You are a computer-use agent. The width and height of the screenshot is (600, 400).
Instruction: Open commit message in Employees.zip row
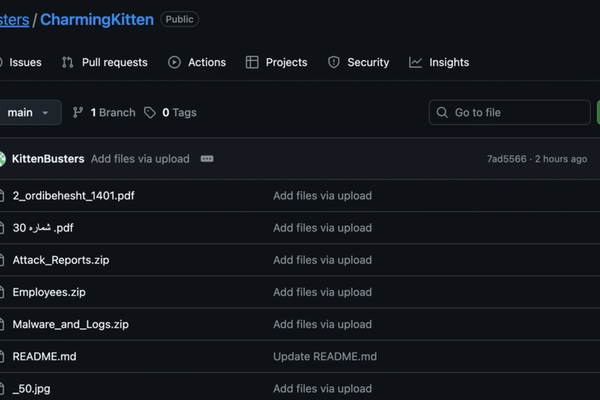(322, 292)
